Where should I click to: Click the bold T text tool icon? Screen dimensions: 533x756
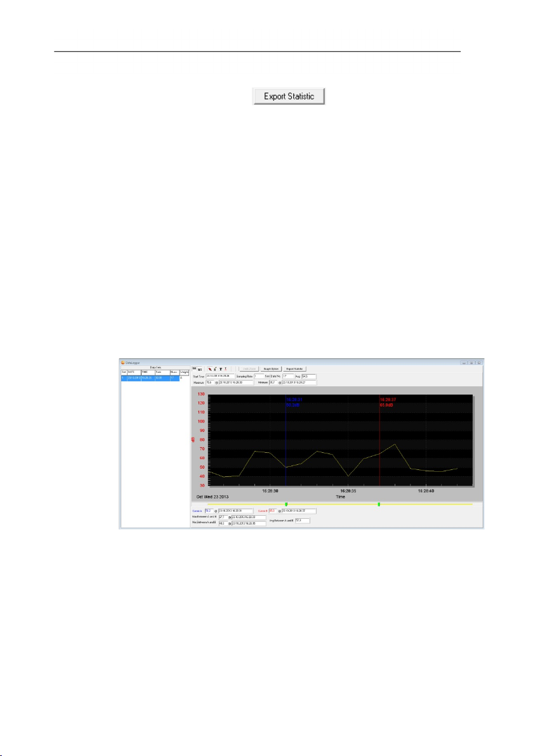tap(220, 369)
